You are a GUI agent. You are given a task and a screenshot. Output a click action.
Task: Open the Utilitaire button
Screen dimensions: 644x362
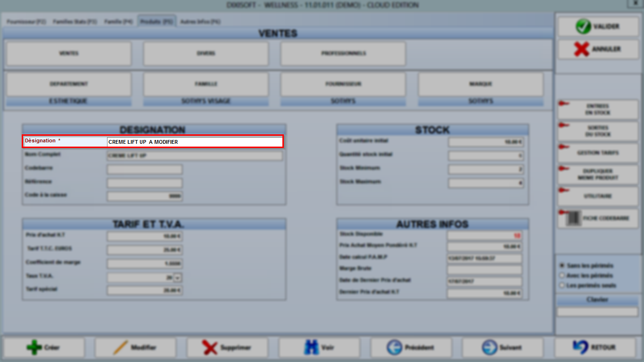(598, 196)
